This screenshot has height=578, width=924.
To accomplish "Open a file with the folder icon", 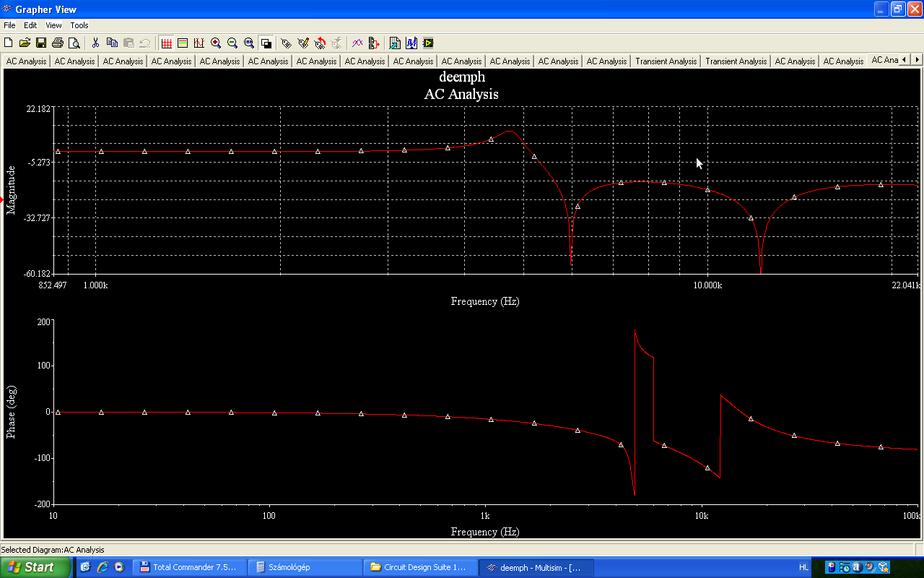I will [25, 43].
